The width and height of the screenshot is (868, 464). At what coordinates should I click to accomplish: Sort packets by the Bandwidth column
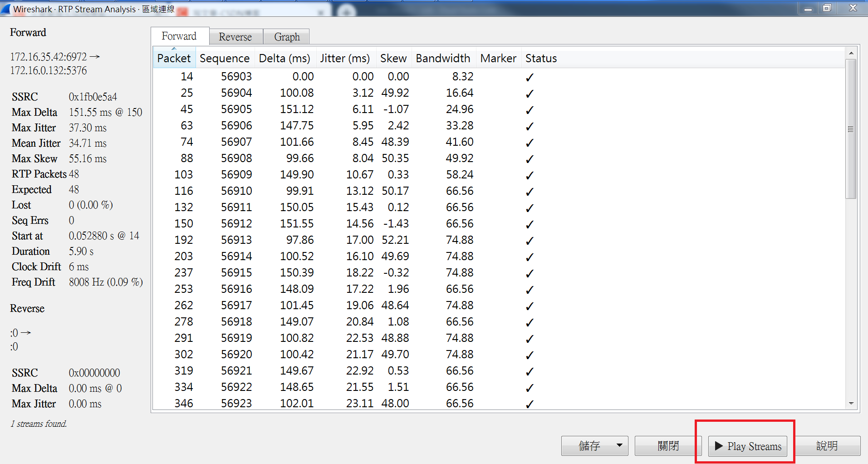click(x=443, y=58)
